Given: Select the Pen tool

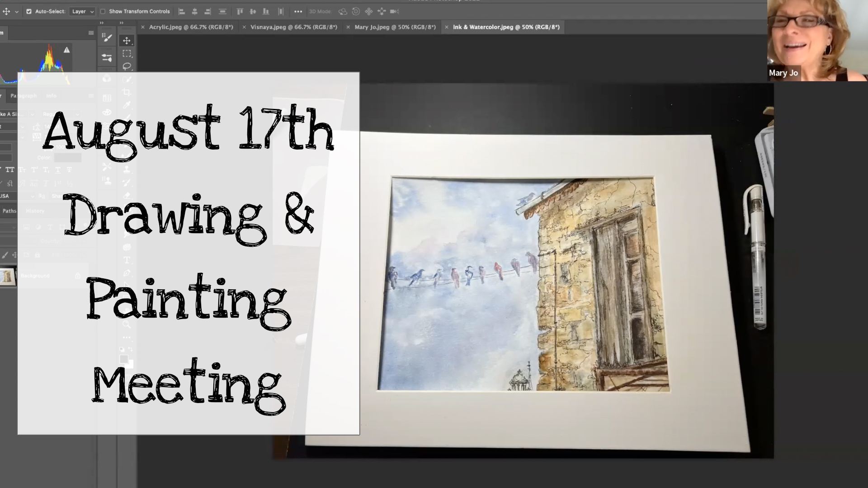Looking at the screenshot, I should [127, 273].
